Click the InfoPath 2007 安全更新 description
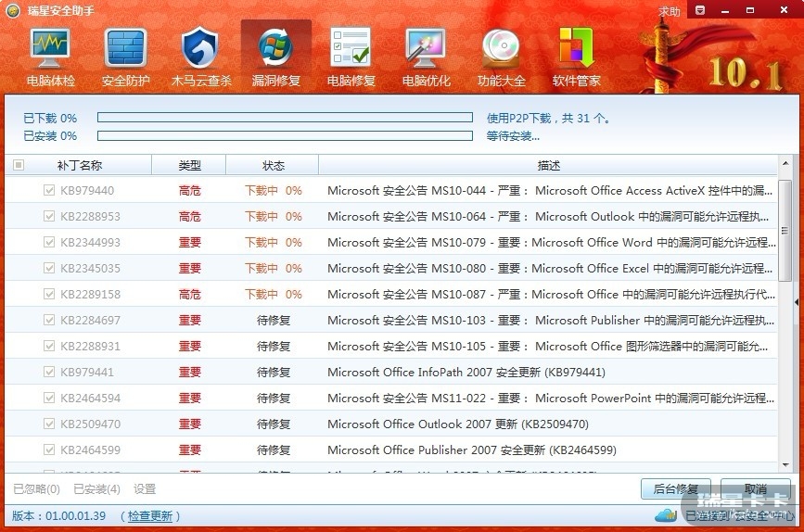Image resolution: width=804 pixels, height=532 pixels. click(466, 372)
